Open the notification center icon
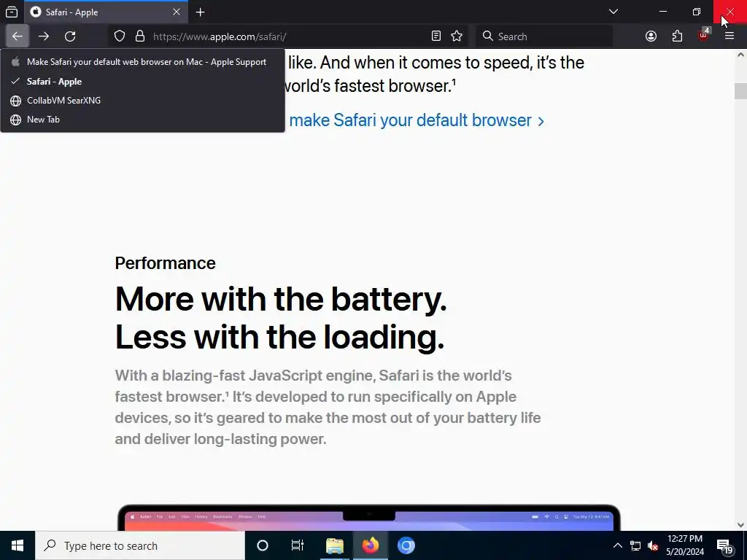 point(725,545)
